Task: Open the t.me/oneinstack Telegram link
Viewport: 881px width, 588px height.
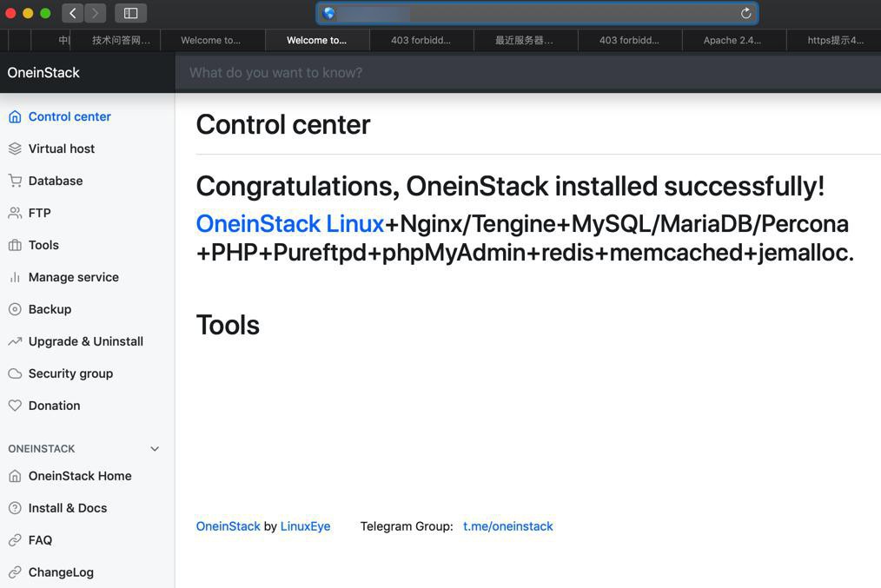Action: click(507, 526)
